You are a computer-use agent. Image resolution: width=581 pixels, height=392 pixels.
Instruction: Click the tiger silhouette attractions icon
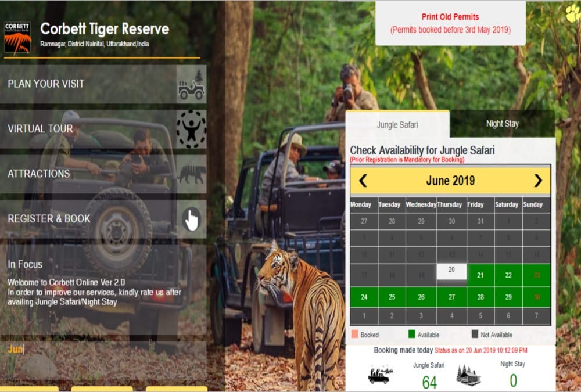pyautogui.click(x=191, y=174)
